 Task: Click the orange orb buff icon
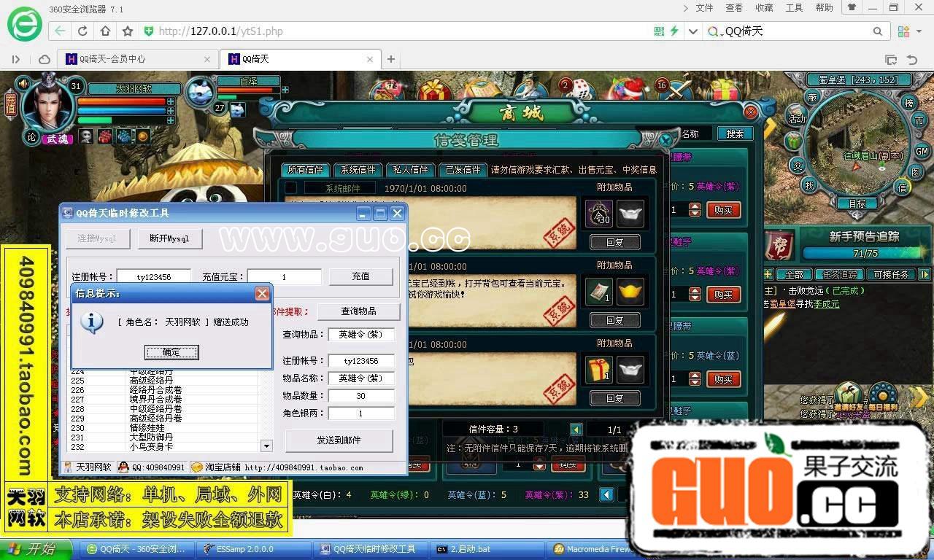coord(143,136)
